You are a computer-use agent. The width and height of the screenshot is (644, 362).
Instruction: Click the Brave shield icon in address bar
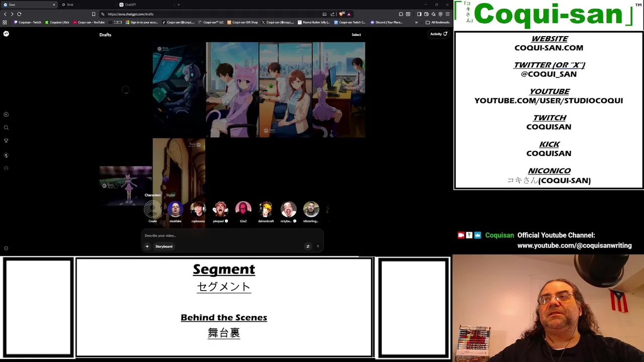pyautogui.click(x=342, y=14)
